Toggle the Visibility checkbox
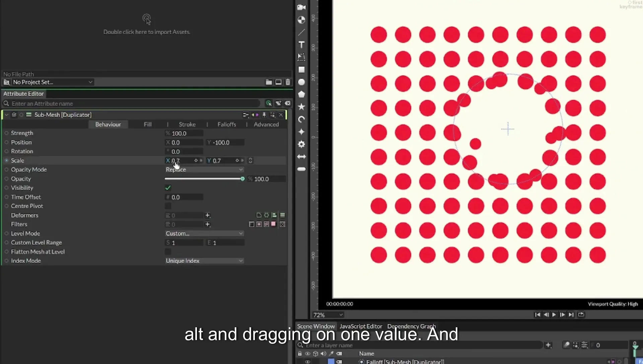The width and height of the screenshot is (643, 364). (x=168, y=188)
